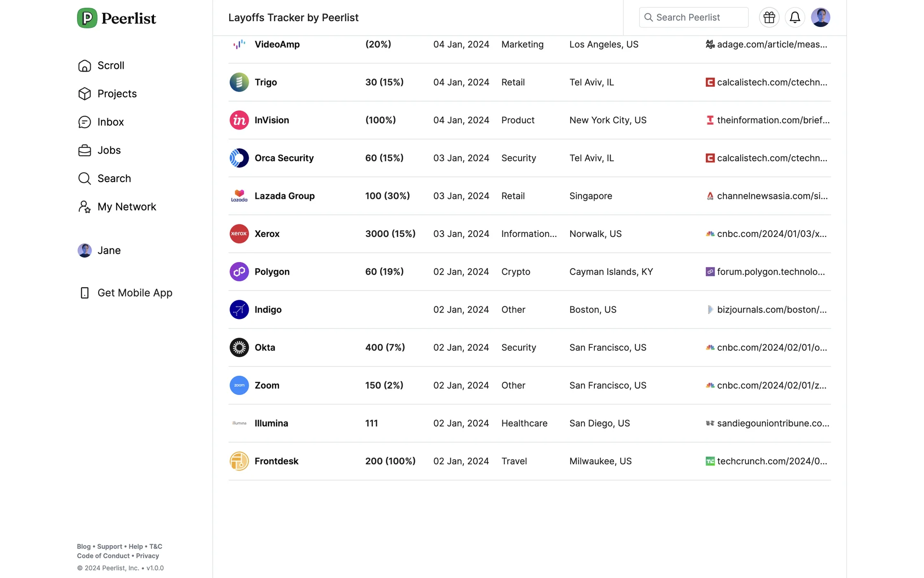Click the Peerlist logo
924x578 pixels.
(x=116, y=18)
